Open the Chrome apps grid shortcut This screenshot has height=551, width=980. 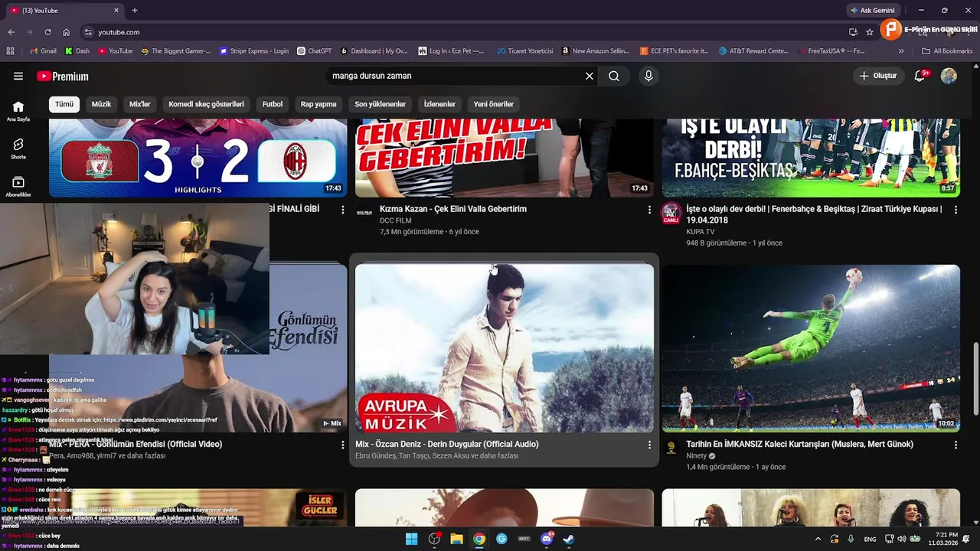click(10, 51)
